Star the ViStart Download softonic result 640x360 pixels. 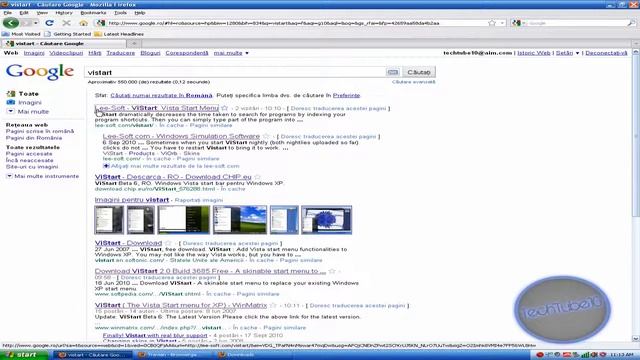pos(168,243)
